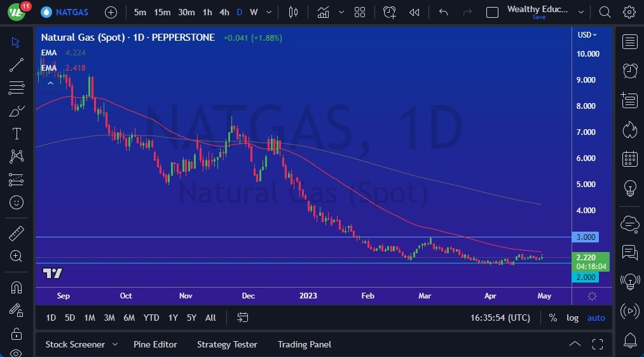Open the Fibonacci retracement tools
This screenshot has width=644, height=357.
click(x=16, y=88)
